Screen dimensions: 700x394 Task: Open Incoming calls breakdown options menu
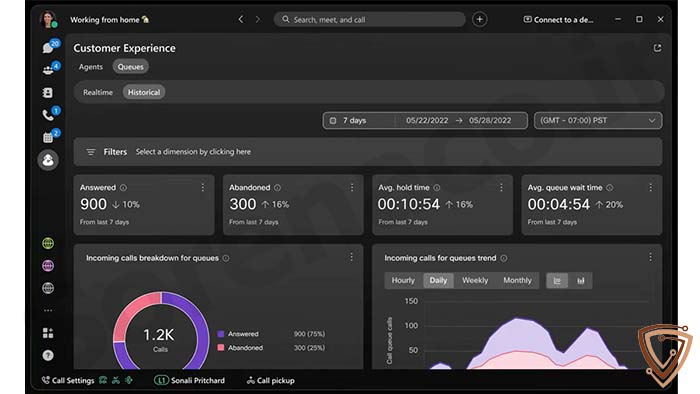(x=351, y=257)
